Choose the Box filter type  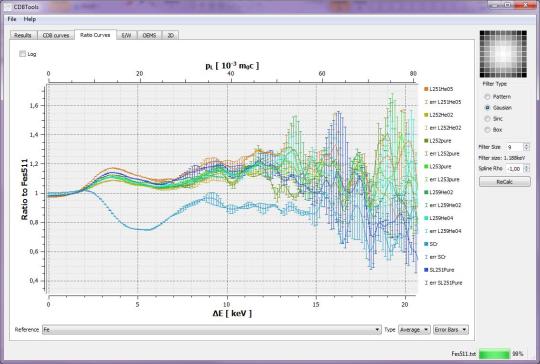coord(487,130)
